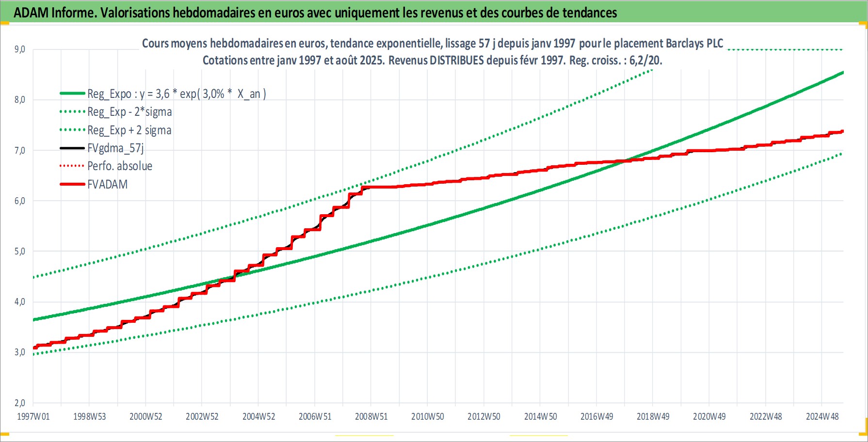Click the x-axis label '1998W53'
The image size is (868, 442).
pyautogui.click(x=89, y=417)
